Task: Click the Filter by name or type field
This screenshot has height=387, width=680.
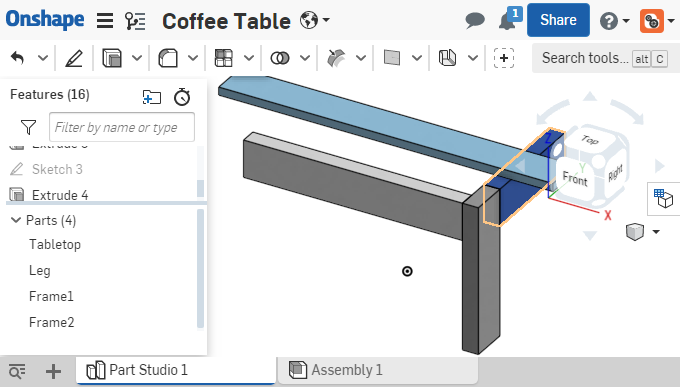Action: pos(122,127)
